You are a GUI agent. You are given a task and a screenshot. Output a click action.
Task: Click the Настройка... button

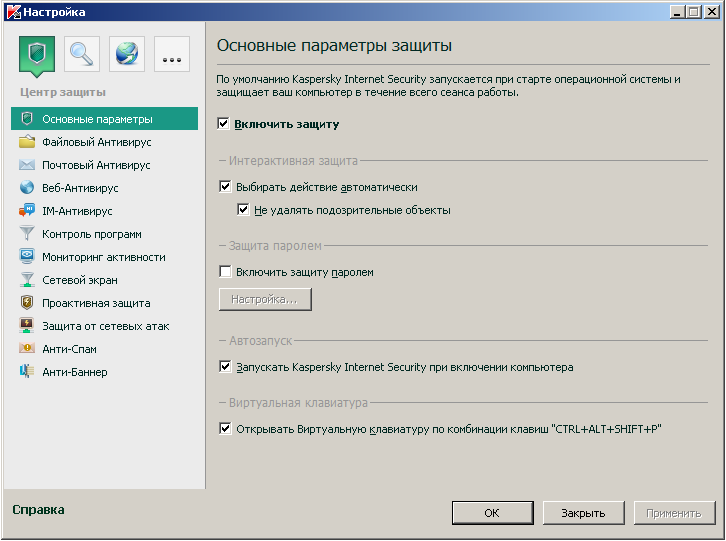click(265, 299)
